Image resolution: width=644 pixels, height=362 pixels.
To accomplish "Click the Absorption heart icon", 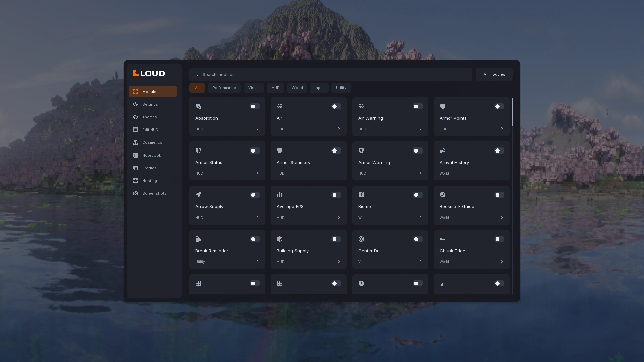I will tap(198, 106).
